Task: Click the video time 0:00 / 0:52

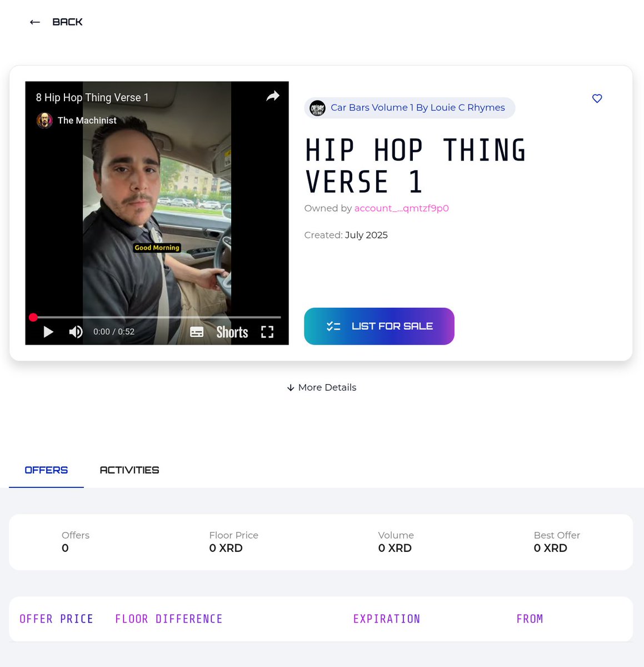Action: [x=114, y=332]
